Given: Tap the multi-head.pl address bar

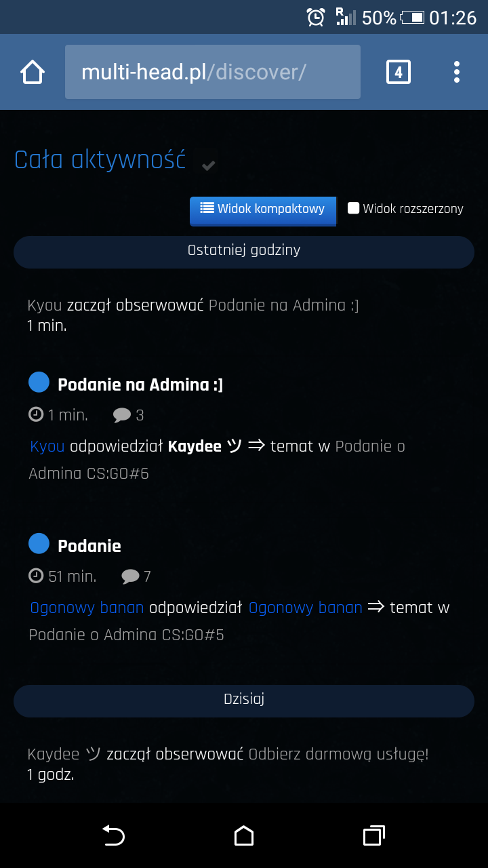Looking at the screenshot, I should point(212,72).
